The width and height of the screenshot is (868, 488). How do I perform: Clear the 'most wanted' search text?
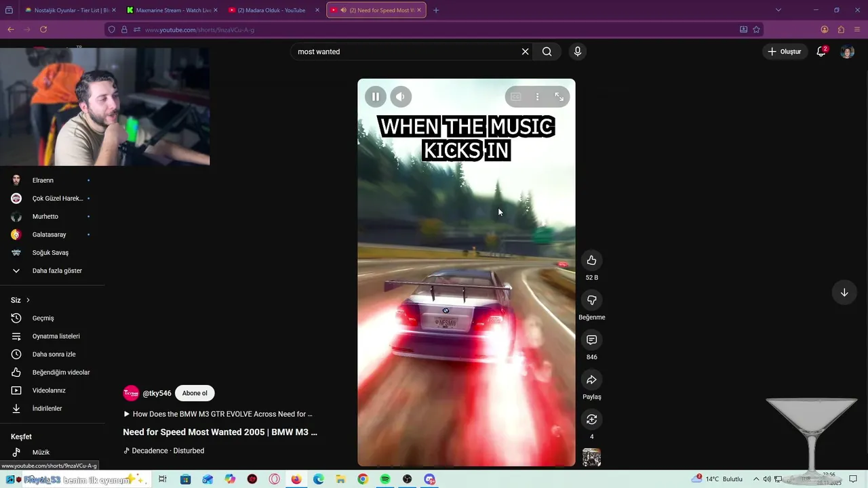point(525,52)
